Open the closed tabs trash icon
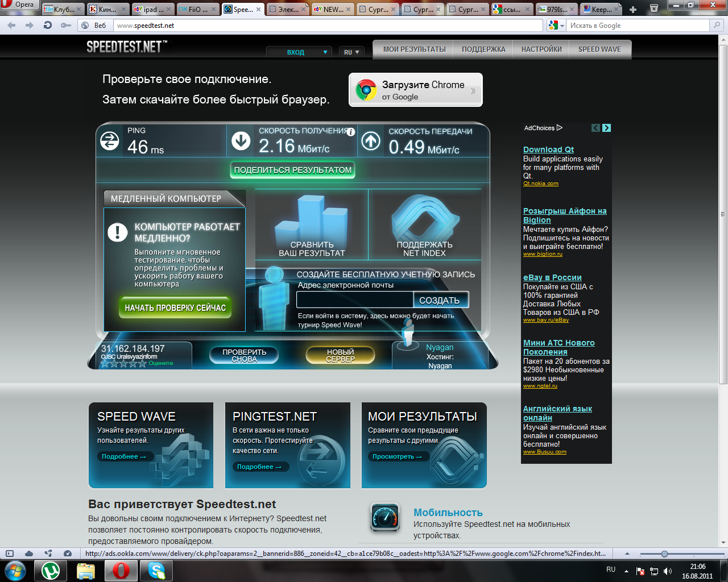728x582 pixels. [654, 8]
